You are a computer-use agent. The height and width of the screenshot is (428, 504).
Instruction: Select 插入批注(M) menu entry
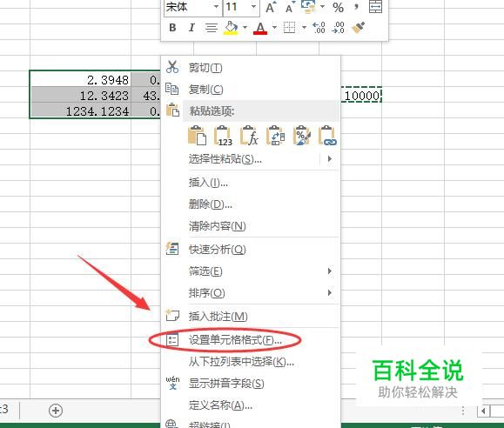click(218, 317)
